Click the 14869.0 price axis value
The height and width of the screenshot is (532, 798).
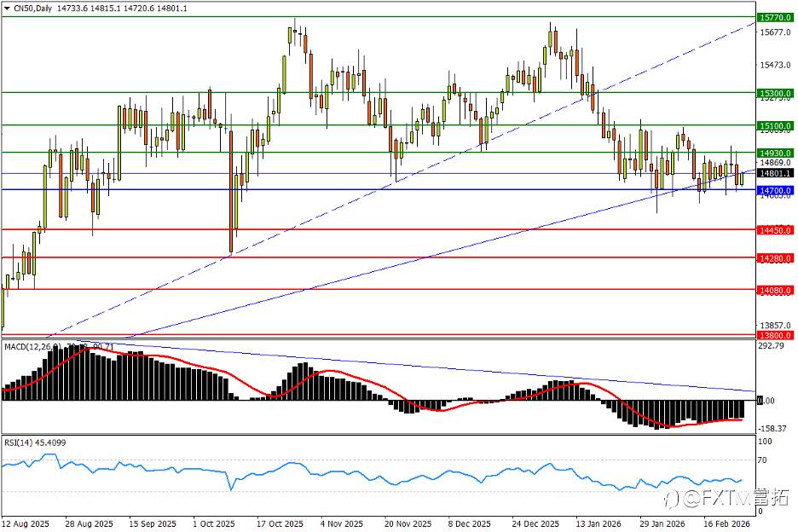[x=776, y=163]
